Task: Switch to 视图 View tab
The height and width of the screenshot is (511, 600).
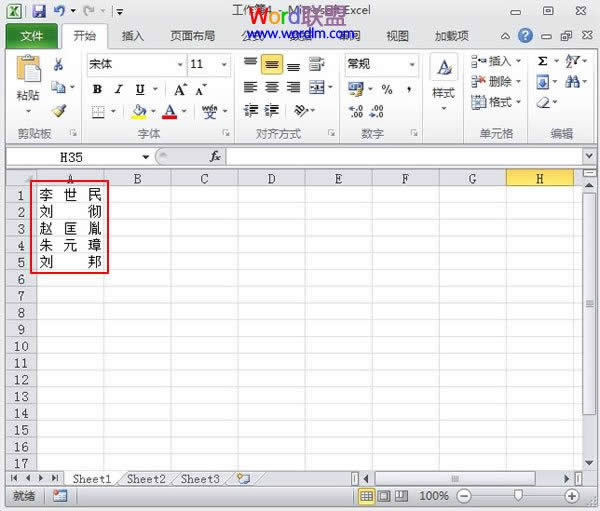Action: 397,36
